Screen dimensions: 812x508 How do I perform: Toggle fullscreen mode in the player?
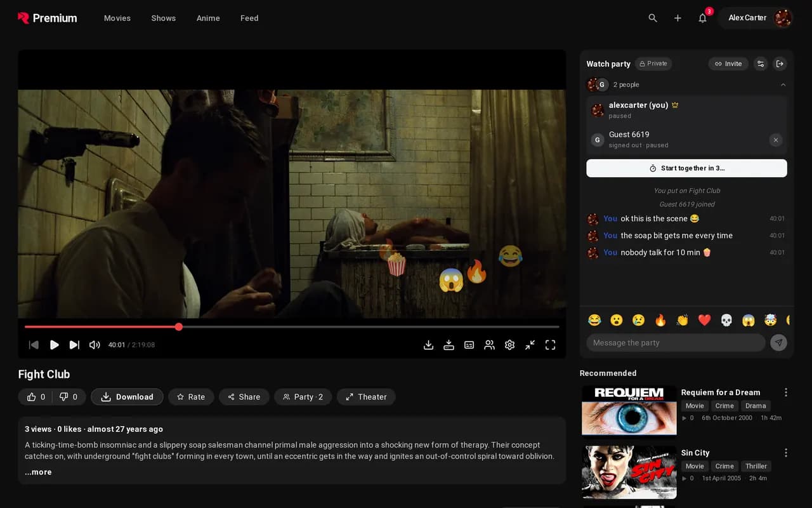(551, 345)
